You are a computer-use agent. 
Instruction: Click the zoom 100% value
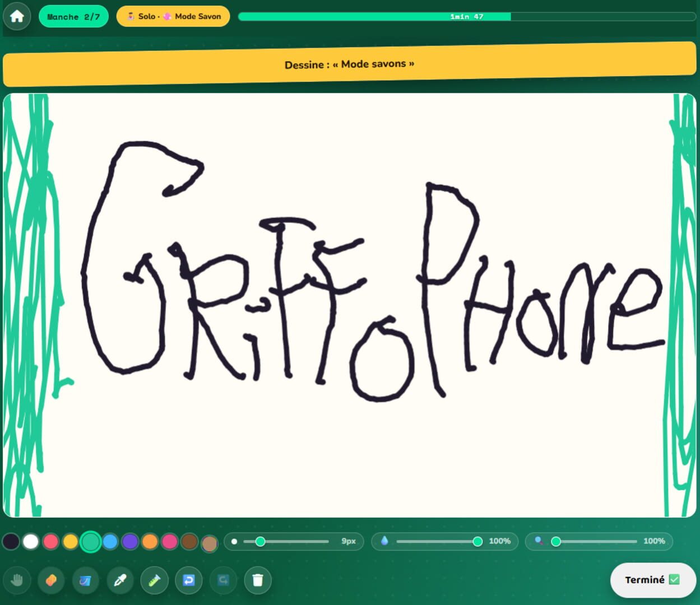click(654, 541)
